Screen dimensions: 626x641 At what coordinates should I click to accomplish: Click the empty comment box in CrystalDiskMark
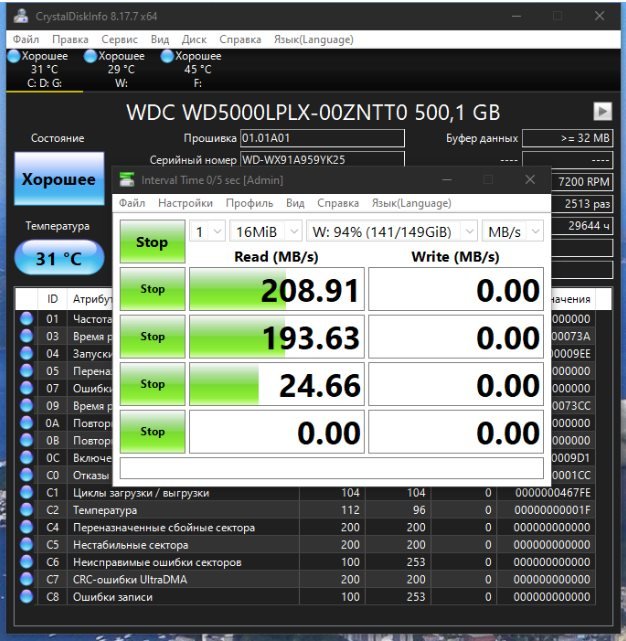332,468
